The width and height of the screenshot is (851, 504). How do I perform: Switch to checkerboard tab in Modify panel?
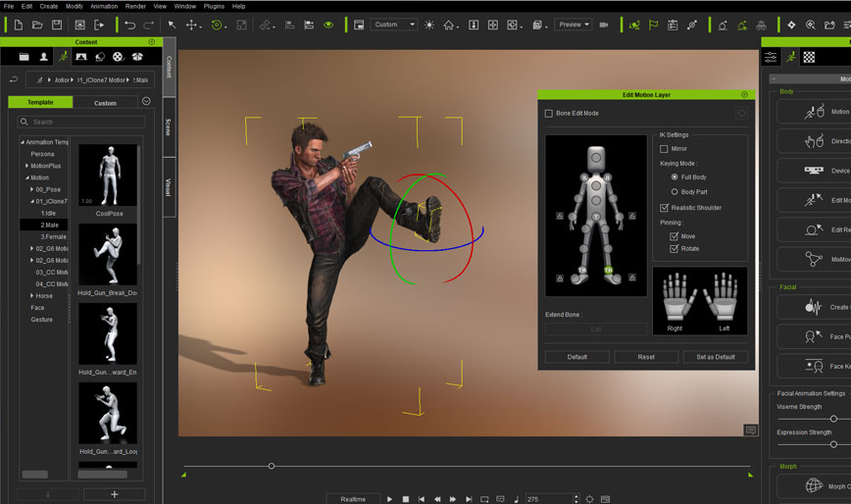809,57
